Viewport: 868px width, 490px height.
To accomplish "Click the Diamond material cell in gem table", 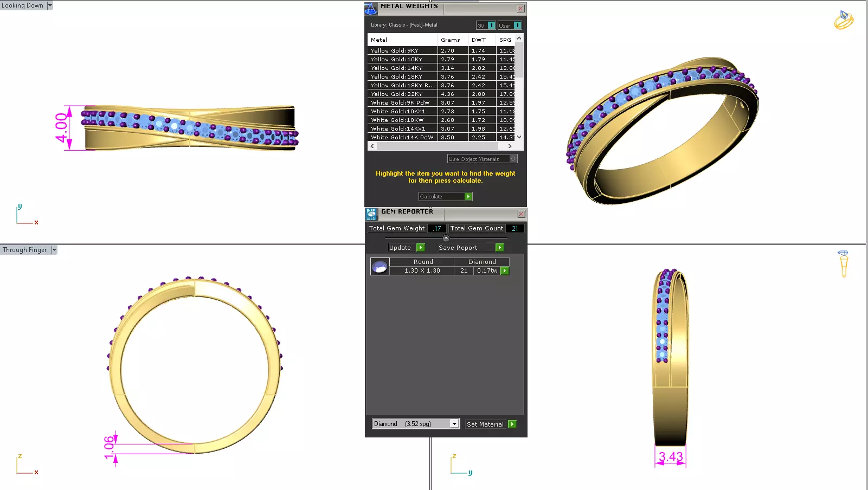I will tap(482, 262).
